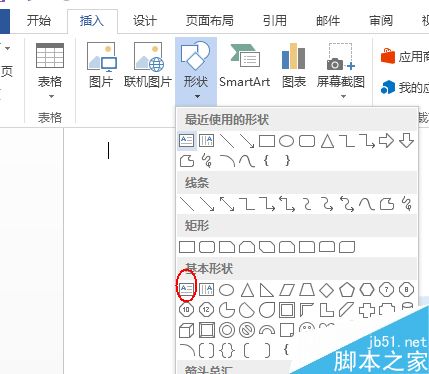Viewport: 429px width, 374px height.
Task: Open the 页面布局 tab
Action: tap(210, 21)
